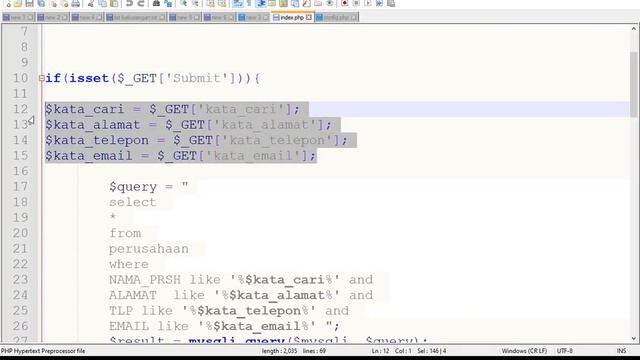Switch to the config.php tab
Viewport: 640px width, 360px height.
337,18
